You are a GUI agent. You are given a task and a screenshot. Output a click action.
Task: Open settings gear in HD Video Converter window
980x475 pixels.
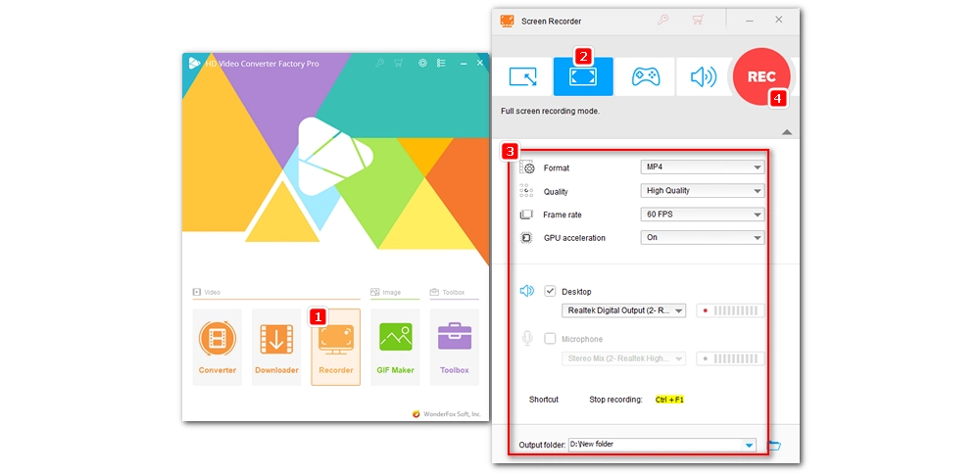pyautogui.click(x=423, y=63)
